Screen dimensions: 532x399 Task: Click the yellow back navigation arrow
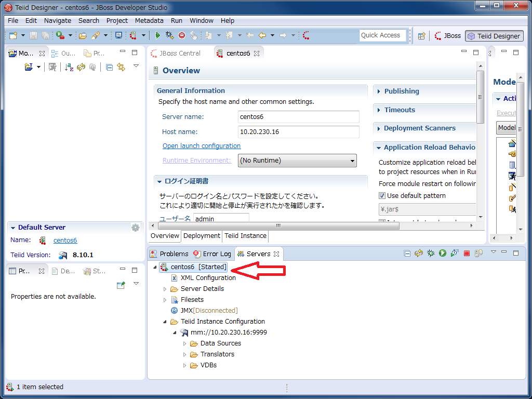click(262, 35)
